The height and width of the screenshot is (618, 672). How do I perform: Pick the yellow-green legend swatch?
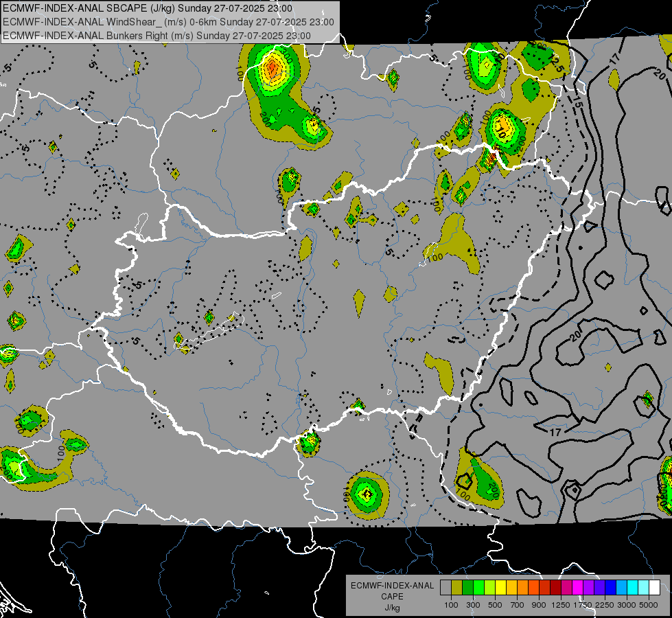click(x=490, y=588)
